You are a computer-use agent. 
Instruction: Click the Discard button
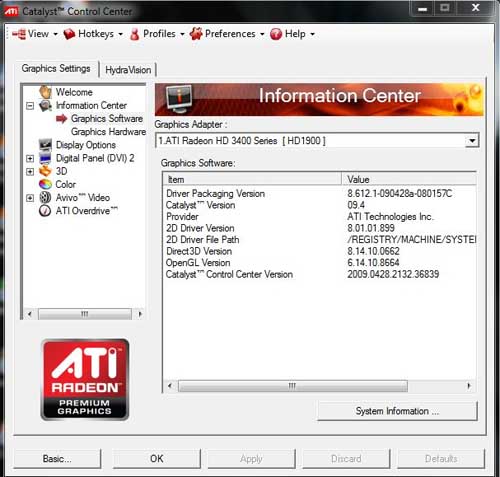[346, 459]
